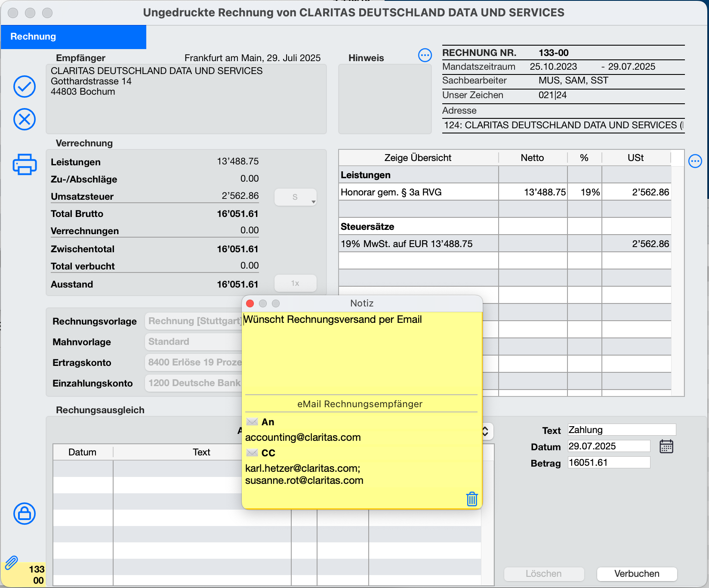This screenshot has height=588, width=709.
Task: Click the An envelope icon in note
Action: tap(252, 421)
